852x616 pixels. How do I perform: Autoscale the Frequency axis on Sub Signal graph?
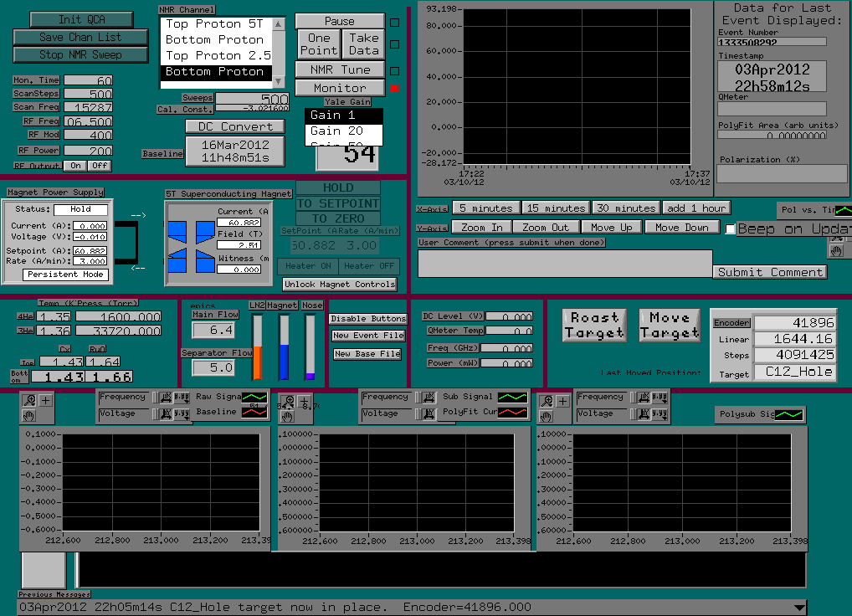(x=429, y=398)
